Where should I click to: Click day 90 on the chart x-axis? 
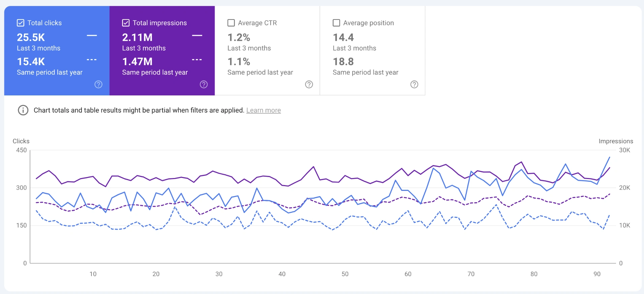[597, 274]
